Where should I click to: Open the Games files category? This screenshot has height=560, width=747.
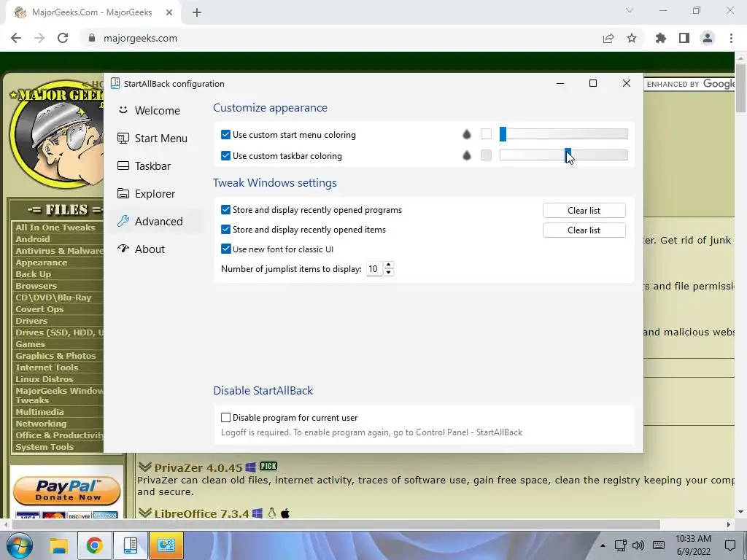coord(31,344)
